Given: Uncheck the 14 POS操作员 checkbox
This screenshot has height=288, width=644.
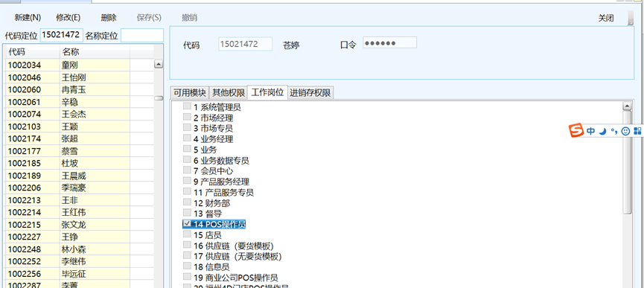Looking at the screenshot, I should tap(187, 223).
